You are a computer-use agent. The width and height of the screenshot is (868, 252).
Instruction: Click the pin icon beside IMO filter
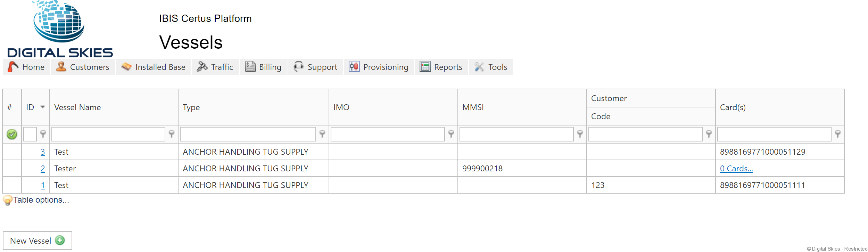tap(451, 134)
